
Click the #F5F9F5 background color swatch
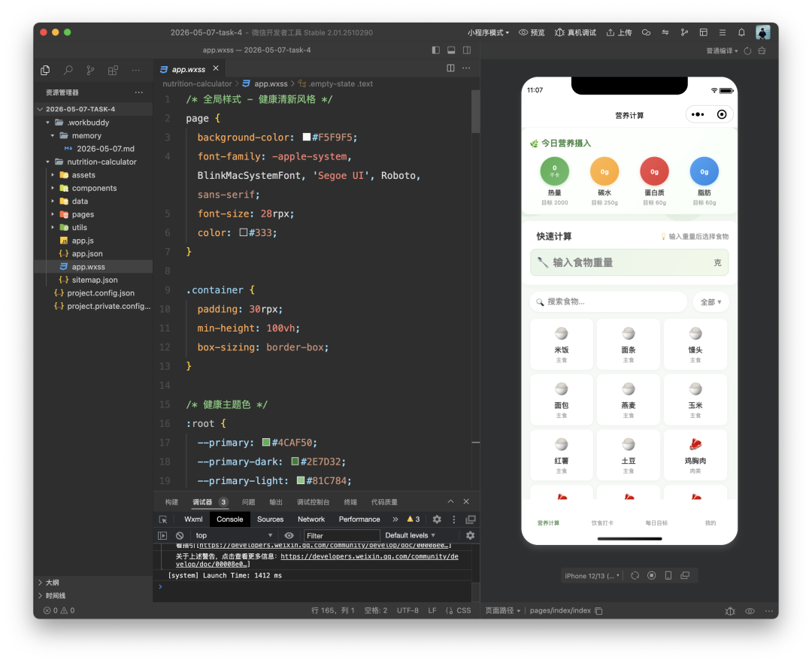coord(307,137)
